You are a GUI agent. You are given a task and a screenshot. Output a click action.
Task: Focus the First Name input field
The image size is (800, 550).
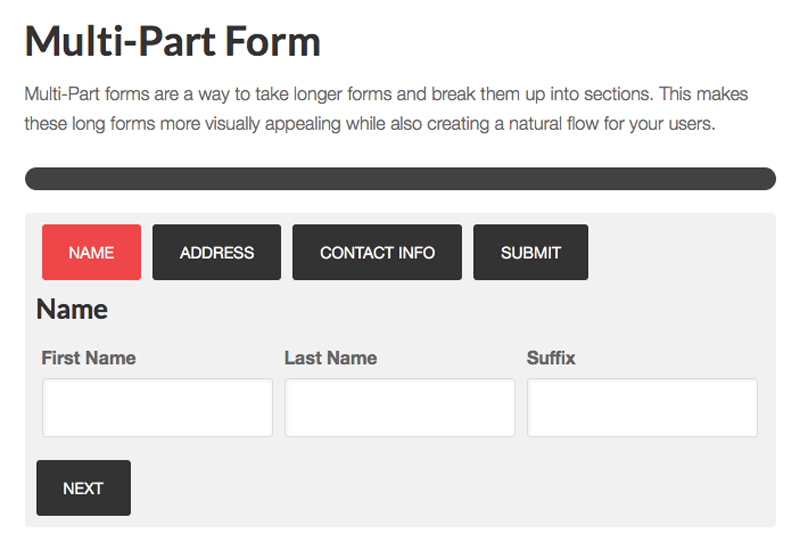pos(157,407)
